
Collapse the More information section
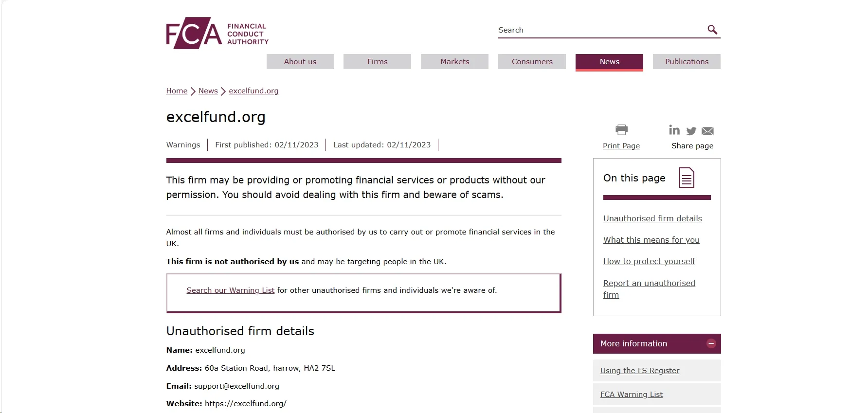(x=711, y=343)
